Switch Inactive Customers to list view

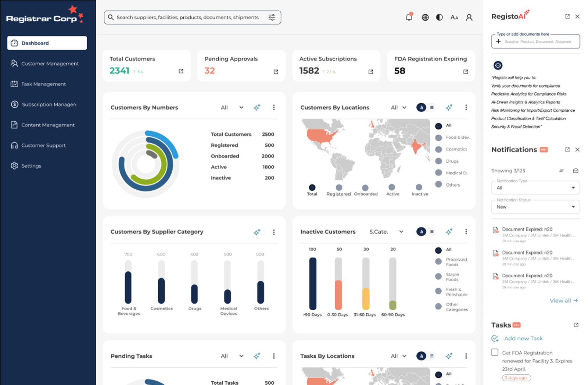coord(432,232)
